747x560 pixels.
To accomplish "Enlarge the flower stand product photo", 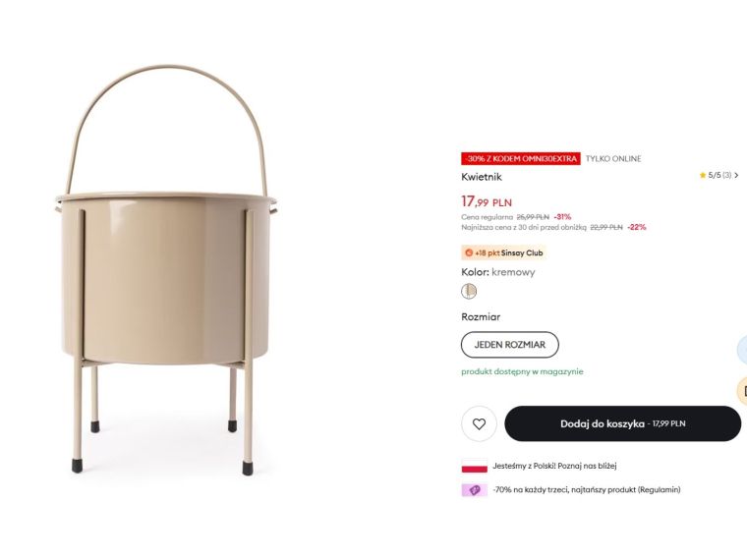I will point(166,270).
